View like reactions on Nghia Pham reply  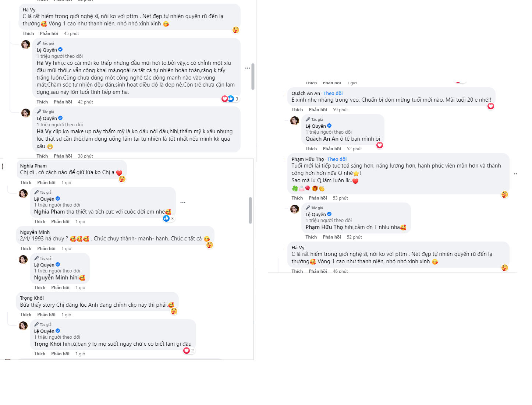tap(169, 218)
